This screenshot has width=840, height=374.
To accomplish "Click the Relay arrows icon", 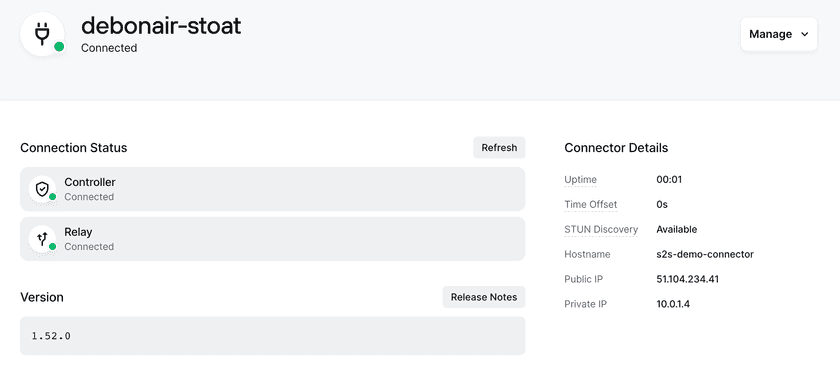I will (42, 239).
